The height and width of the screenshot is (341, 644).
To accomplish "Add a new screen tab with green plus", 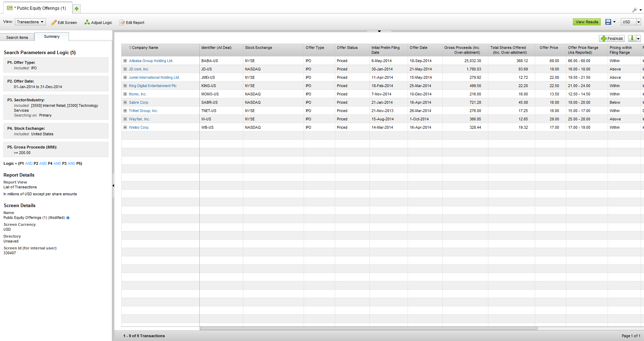I will (x=77, y=8).
